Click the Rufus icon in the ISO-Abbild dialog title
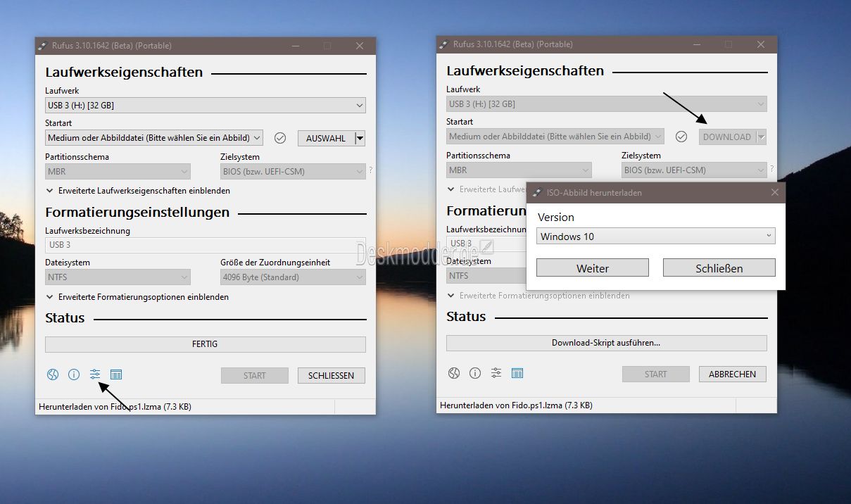This screenshot has height=504, width=851. pos(537,192)
